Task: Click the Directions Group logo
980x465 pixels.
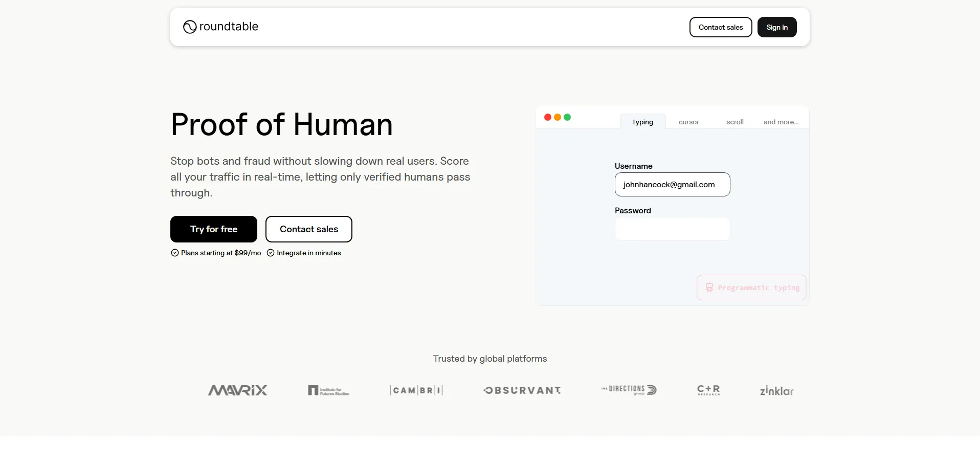Action: (x=629, y=390)
